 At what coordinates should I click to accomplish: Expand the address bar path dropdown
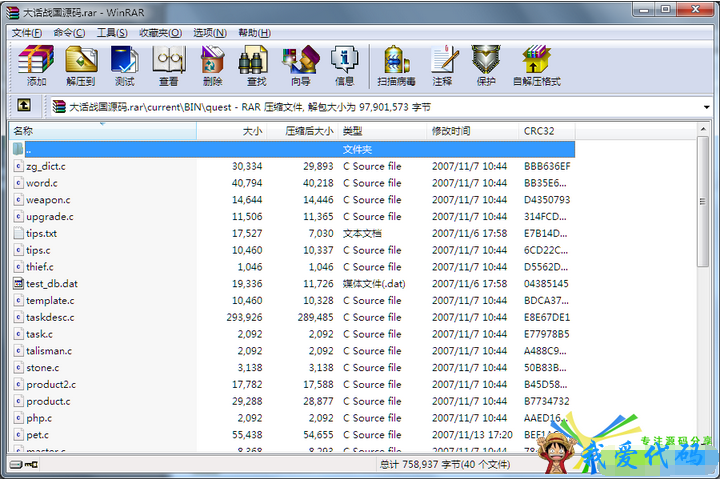(706, 107)
